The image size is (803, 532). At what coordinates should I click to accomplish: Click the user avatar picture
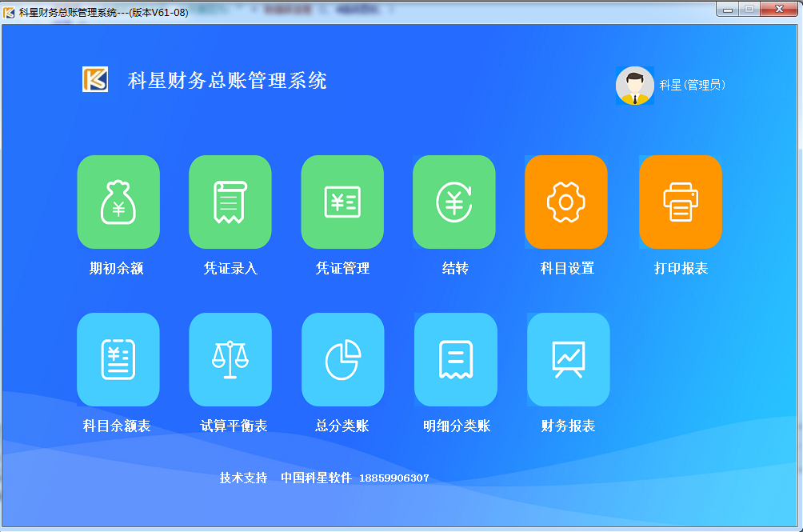tap(635, 86)
